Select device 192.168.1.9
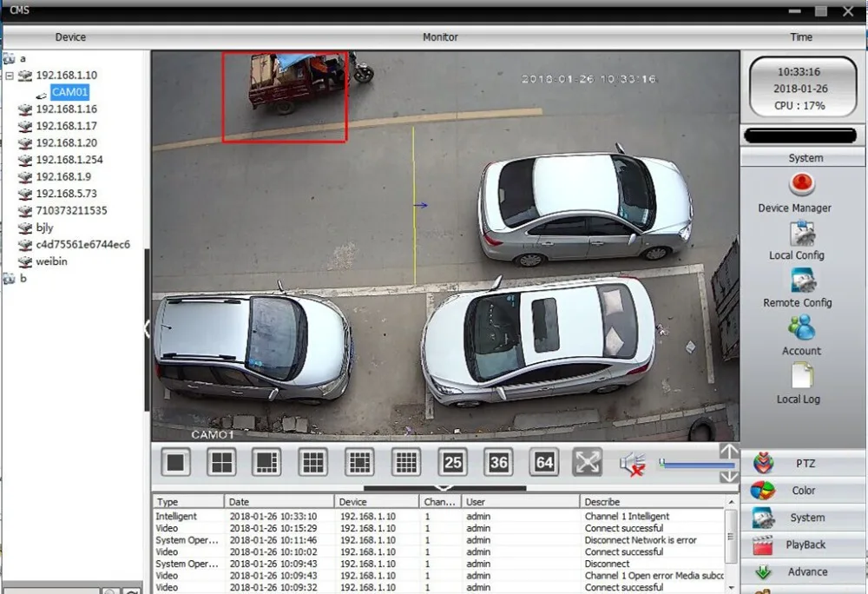Screen dimensions: 868x594 [63, 176]
